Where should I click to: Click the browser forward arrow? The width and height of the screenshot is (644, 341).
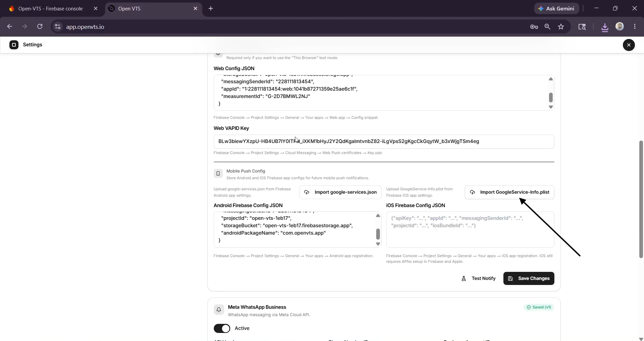coord(24,27)
